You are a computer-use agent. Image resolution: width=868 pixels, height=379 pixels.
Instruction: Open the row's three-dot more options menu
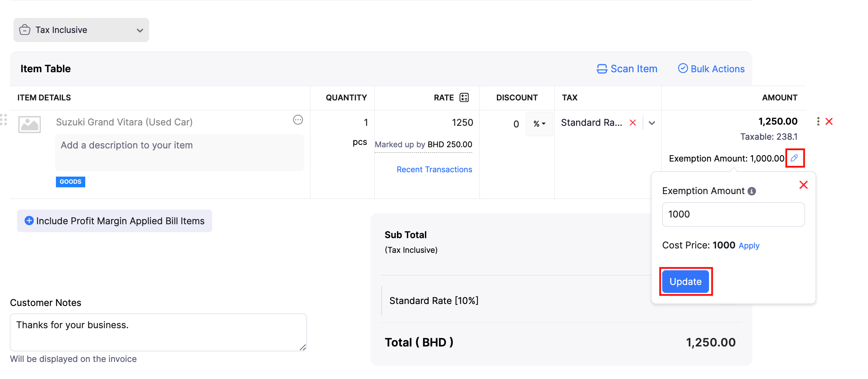(x=818, y=121)
